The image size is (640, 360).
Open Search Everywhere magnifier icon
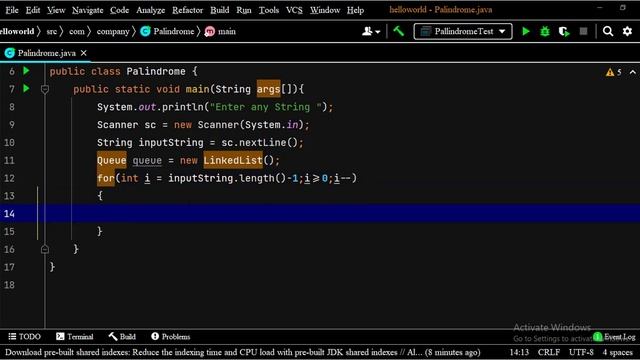[x=608, y=31]
